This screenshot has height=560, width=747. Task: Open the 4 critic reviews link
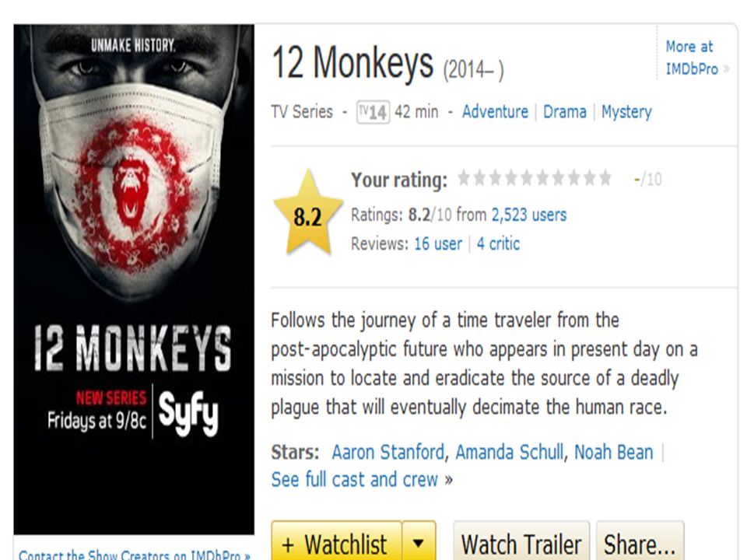pyautogui.click(x=498, y=243)
